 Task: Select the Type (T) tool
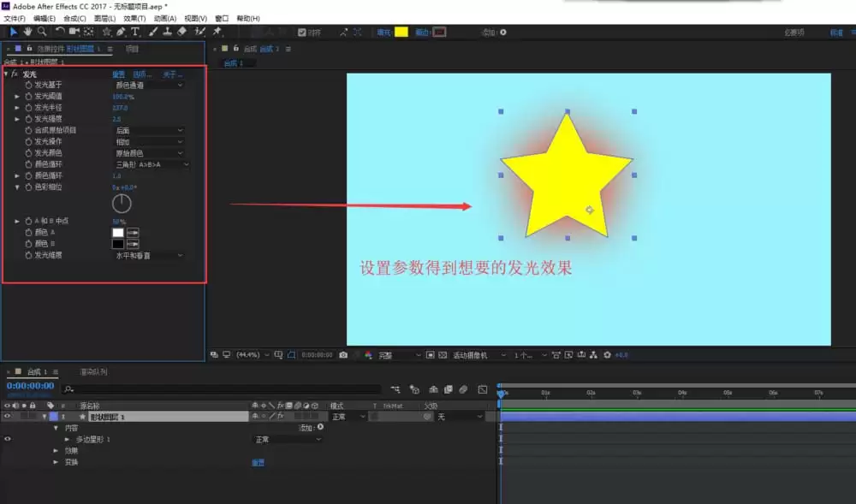(x=135, y=33)
